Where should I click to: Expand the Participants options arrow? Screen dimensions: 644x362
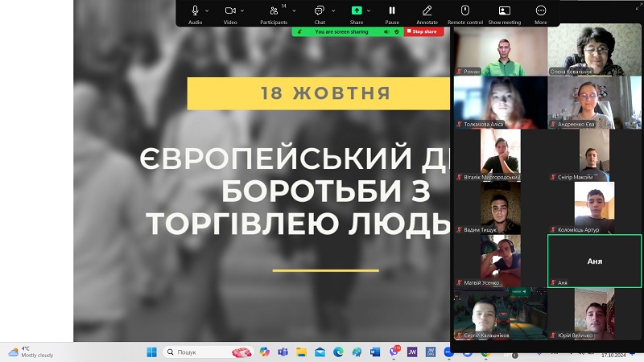tap(294, 10)
